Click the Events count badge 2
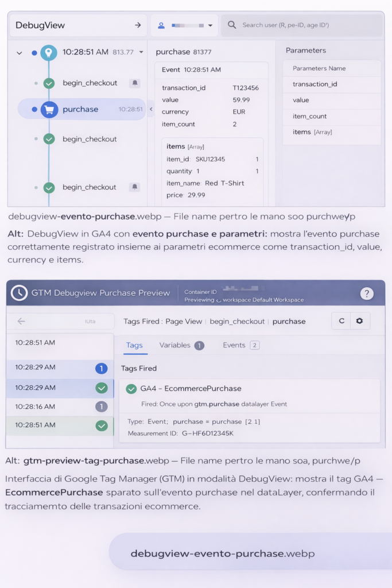 tap(254, 345)
